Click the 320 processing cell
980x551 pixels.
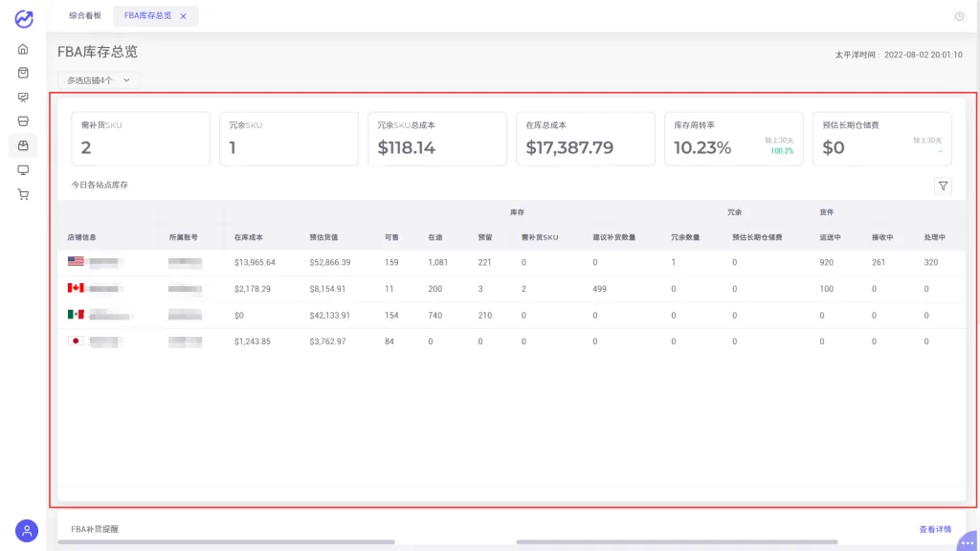(930, 262)
